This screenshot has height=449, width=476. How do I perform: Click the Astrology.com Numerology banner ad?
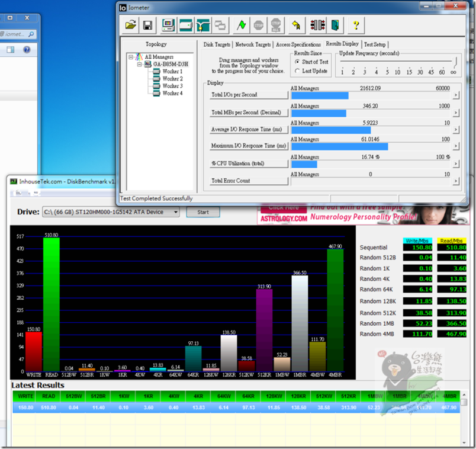coord(363,215)
